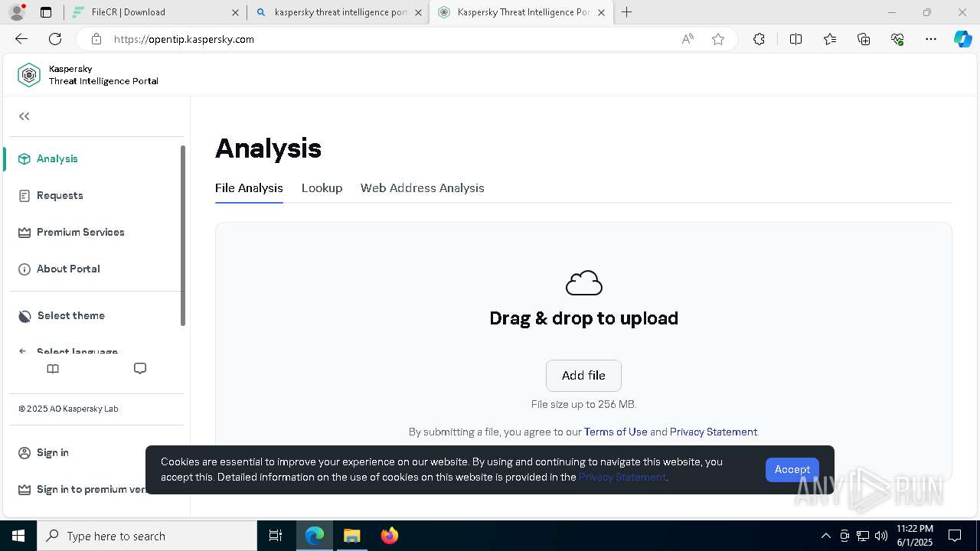The width and height of the screenshot is (980, 551).
Task: Open Firefox from taskbar
Action: point(390,536)
